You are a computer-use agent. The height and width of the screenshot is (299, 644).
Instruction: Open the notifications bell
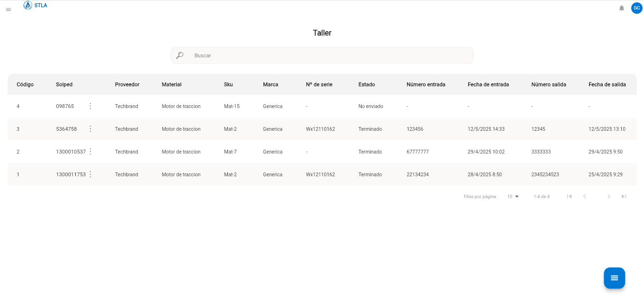622,8
